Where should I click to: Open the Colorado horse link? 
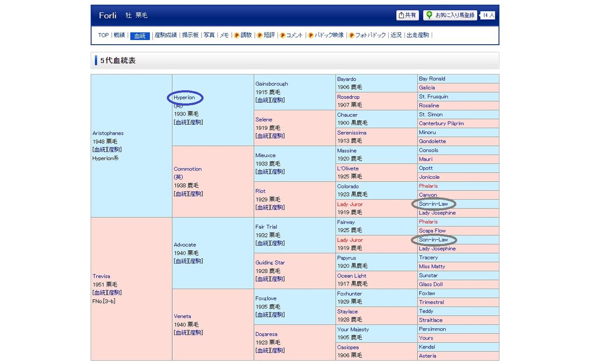click(x=348, y=187)
